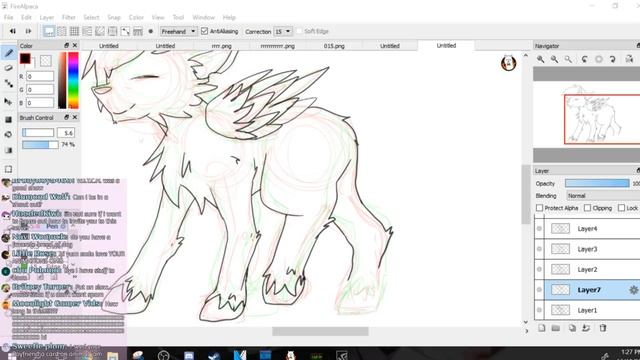The image size is (640, 360).
Task: Fit canvas to window in Navigator
Action: tap(568, 59)
